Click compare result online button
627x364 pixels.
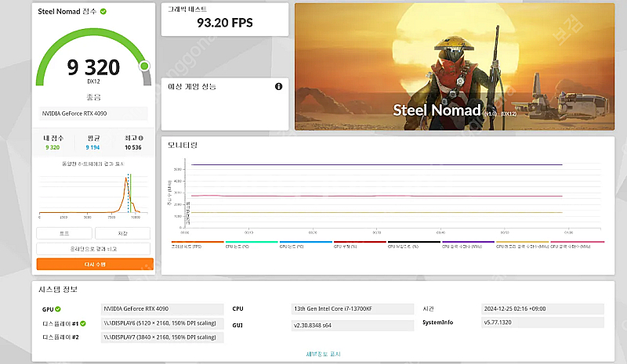click(x=93, y=249)
